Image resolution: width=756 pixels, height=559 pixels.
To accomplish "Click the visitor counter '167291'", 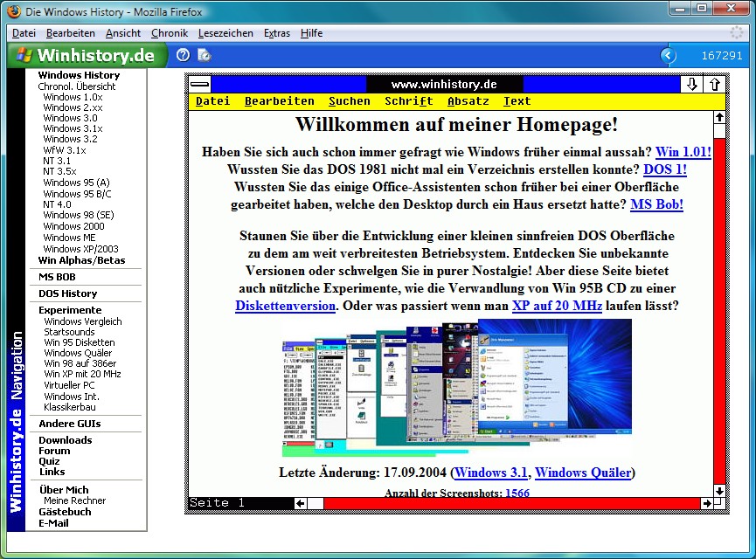I will [722, 55].
